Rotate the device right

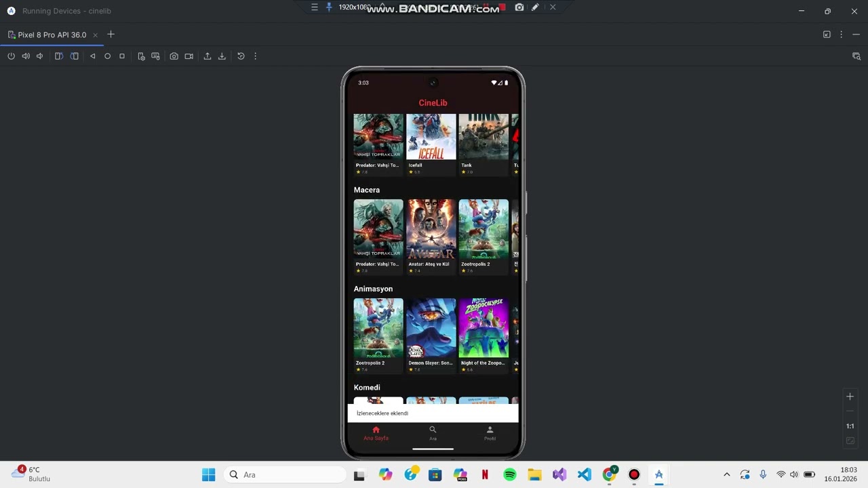pyautogui.click(x=75, y=56)
